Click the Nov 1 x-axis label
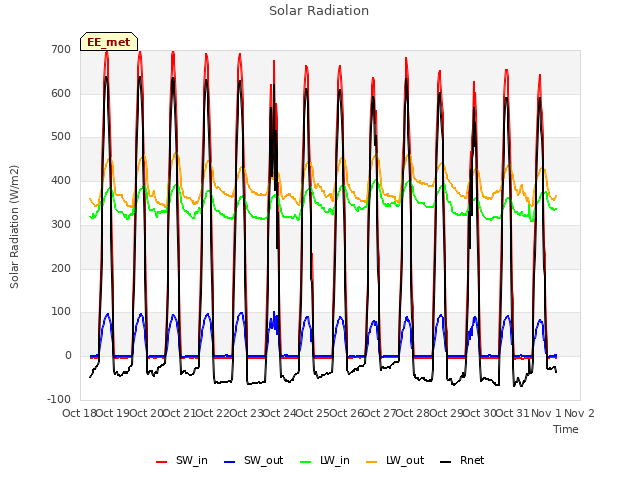Screen dimensions: 640x480 coord(546,413)
